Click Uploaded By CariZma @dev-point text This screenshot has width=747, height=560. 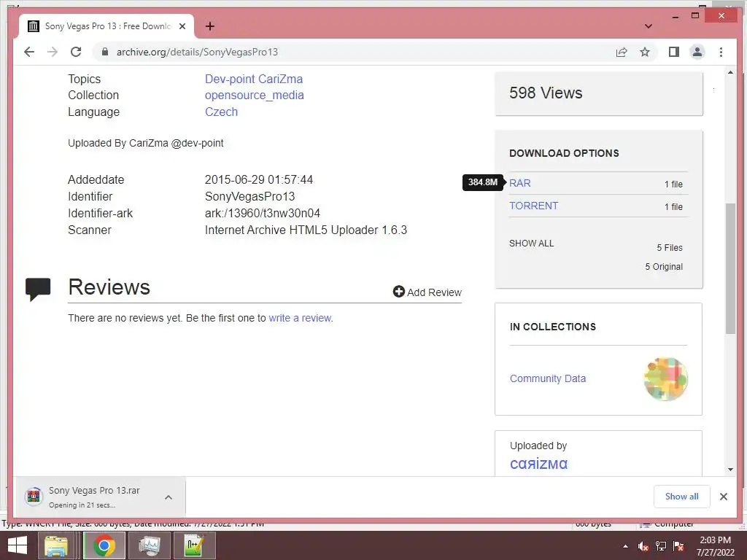pos(145,143)
